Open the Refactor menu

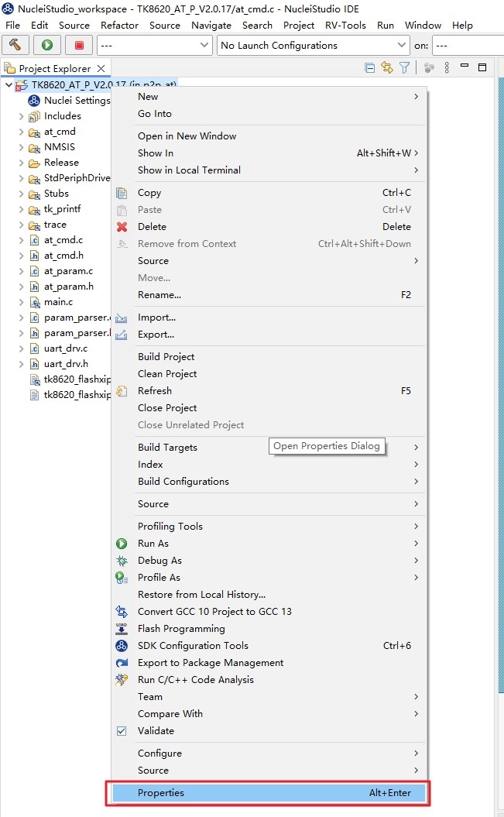click(119, 25)
